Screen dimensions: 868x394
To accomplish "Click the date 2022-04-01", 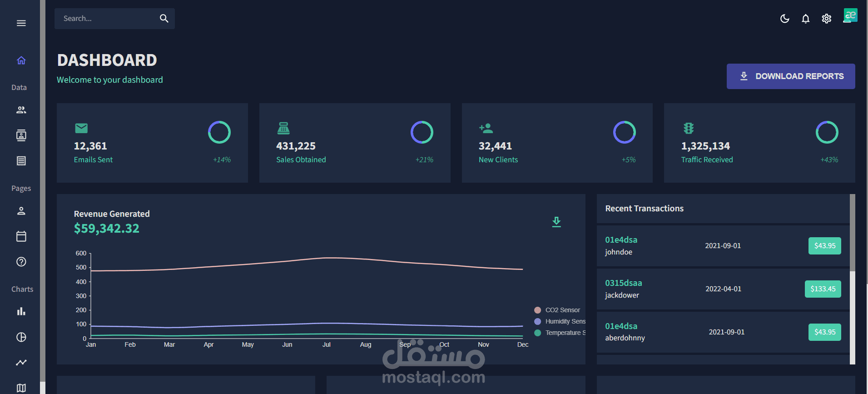I will click(723, 289).
